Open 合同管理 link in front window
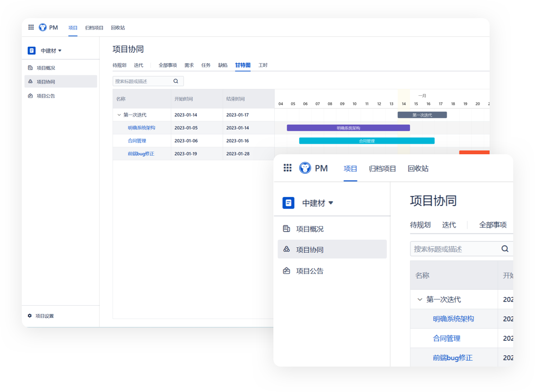 pos(446,338)
